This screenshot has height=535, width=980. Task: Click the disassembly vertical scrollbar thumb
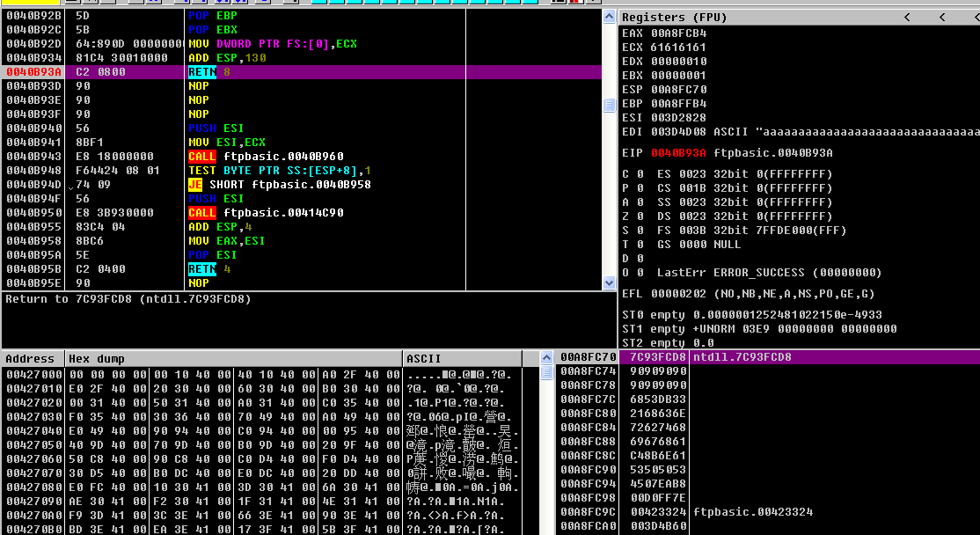[609, 105]
